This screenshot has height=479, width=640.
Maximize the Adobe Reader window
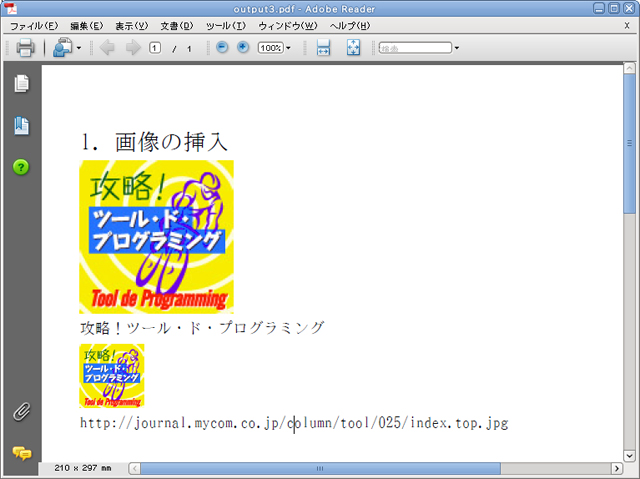pos(614,8)
